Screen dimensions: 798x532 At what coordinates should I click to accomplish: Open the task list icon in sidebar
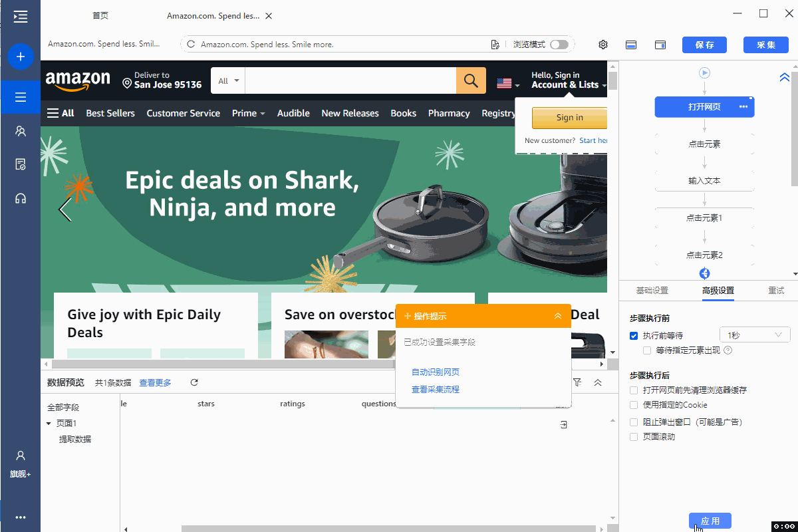[x=21, y=98]
